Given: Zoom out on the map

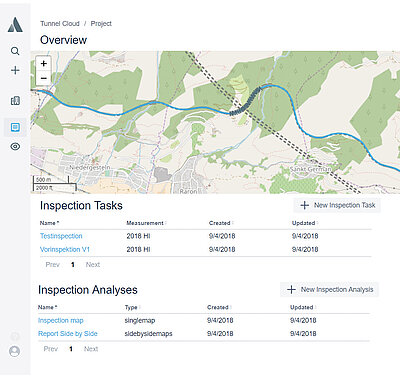Looking at the screenshot, I should click(44, 78).
